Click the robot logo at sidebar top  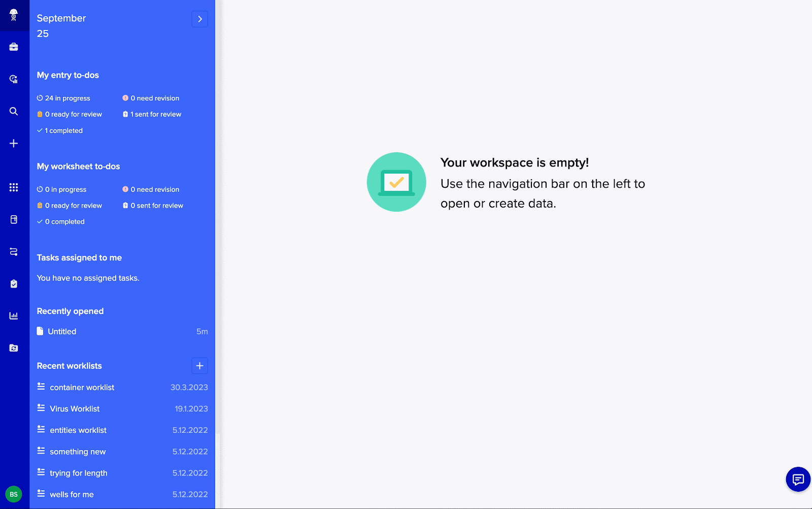click(14, 15)
